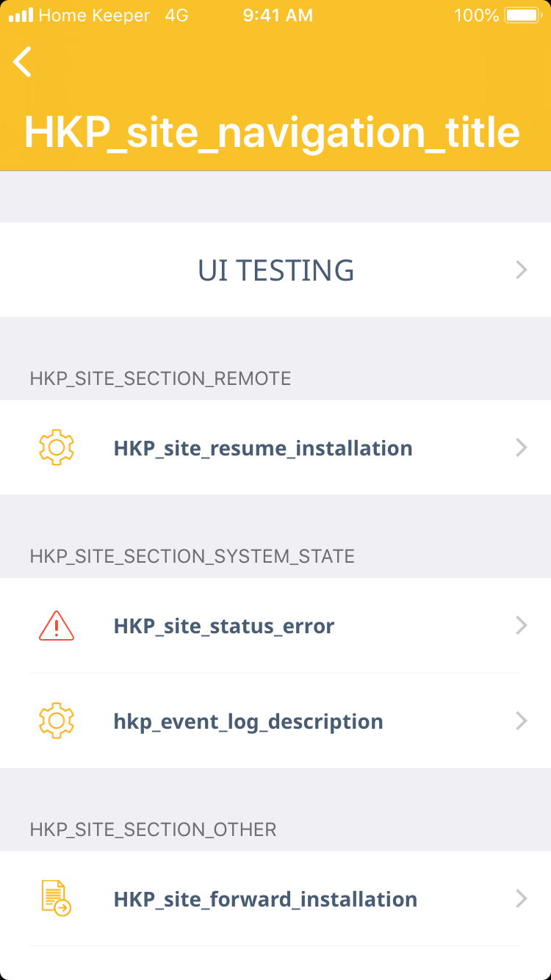Open chevron next to hkp_event_log_description

click(x=522, y=721)
